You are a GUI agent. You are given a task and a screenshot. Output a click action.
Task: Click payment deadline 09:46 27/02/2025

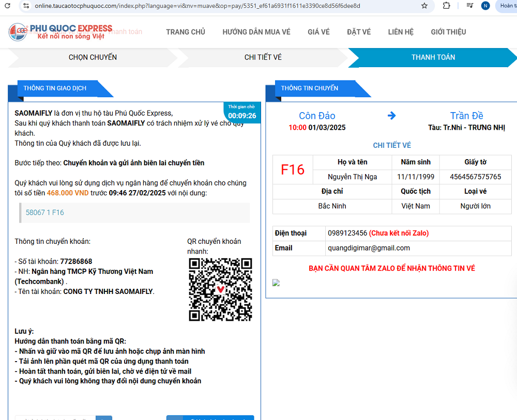pos(137,193)
